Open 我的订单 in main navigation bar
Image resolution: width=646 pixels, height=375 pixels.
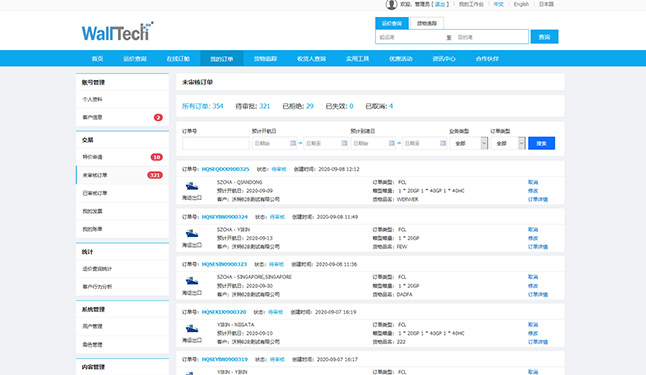point(222,59)
